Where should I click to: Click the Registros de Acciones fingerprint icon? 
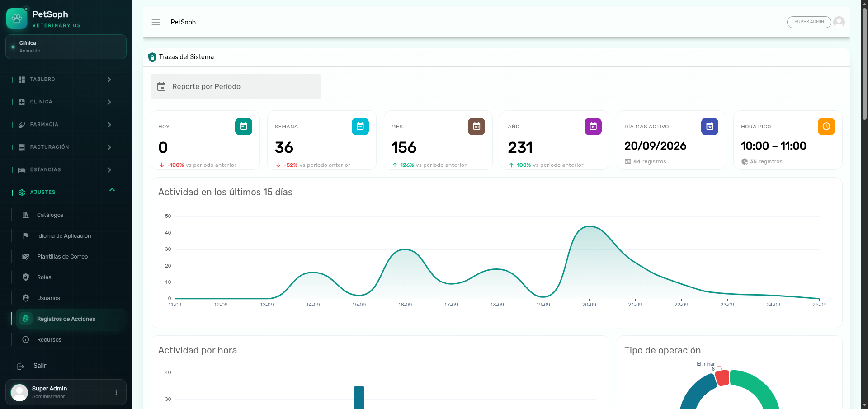(26, 319)
